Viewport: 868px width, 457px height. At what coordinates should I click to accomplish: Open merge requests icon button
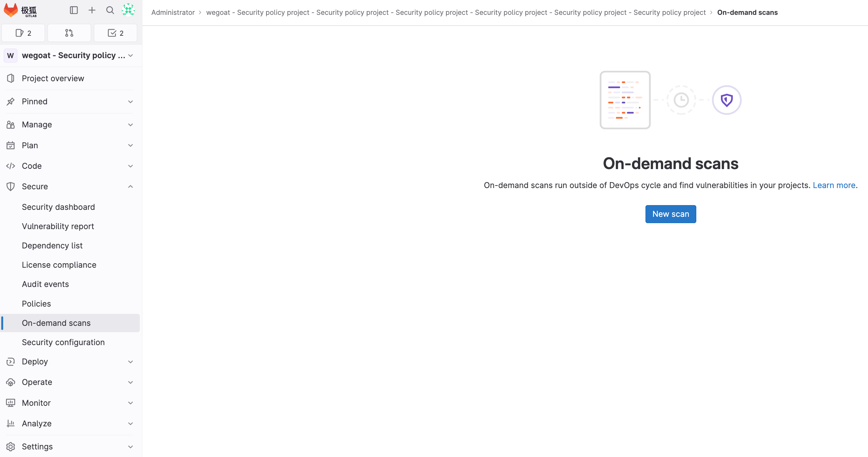pos(69,33)
